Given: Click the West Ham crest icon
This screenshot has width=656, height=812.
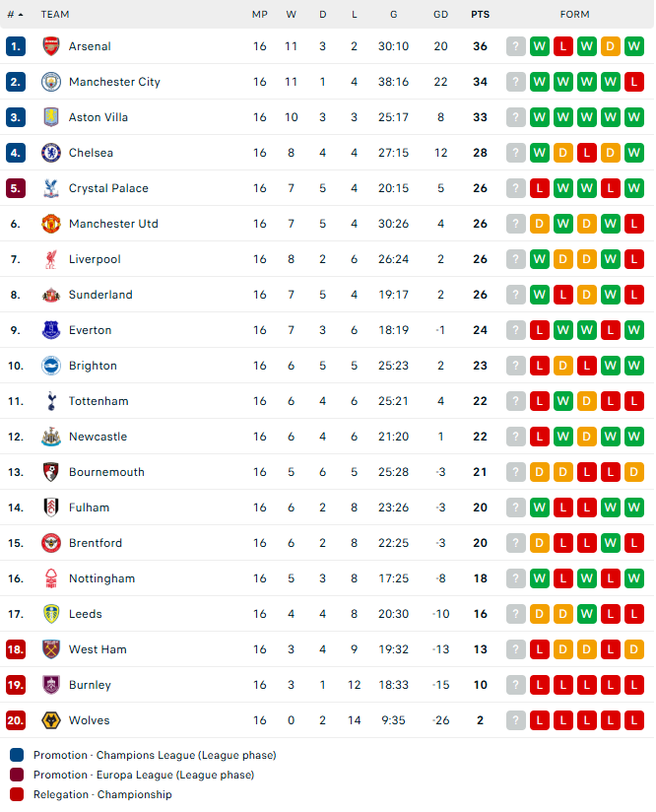Looking at the screenshot, I should (x=51, y=649).
